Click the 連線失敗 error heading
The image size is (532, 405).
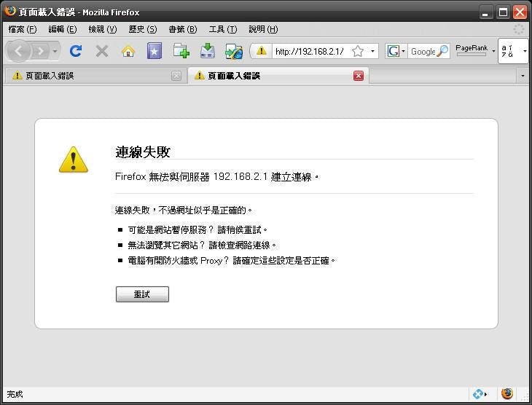(143, 152)
